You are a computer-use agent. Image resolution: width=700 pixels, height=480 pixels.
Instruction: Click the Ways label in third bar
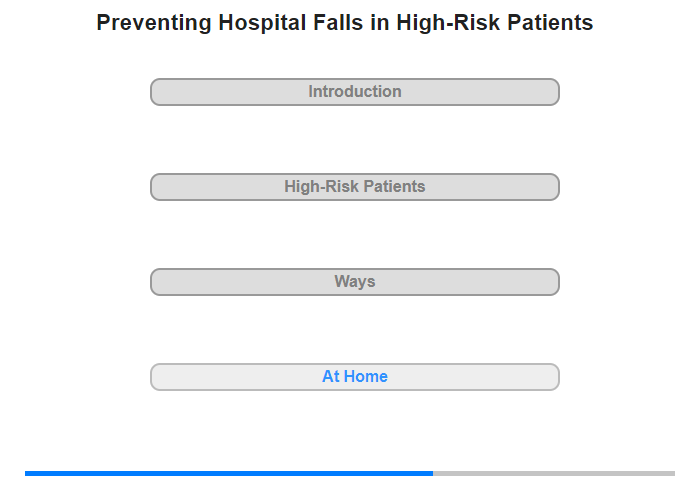(x=355, y=282)
